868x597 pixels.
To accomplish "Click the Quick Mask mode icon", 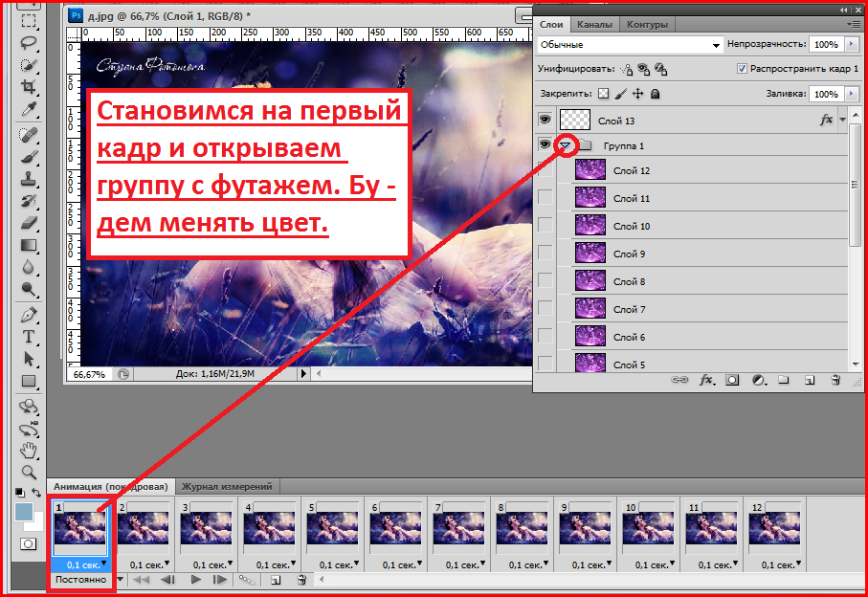I will point(29,543).
